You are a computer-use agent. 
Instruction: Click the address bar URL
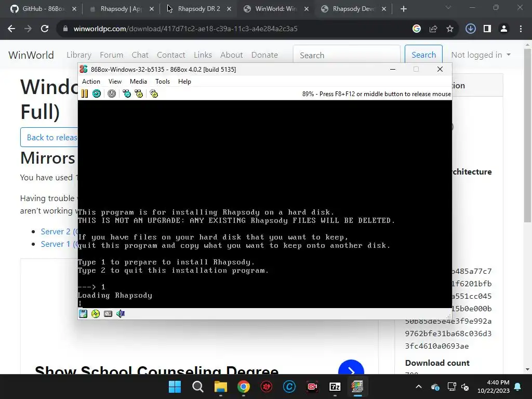(x=185, y=29)
